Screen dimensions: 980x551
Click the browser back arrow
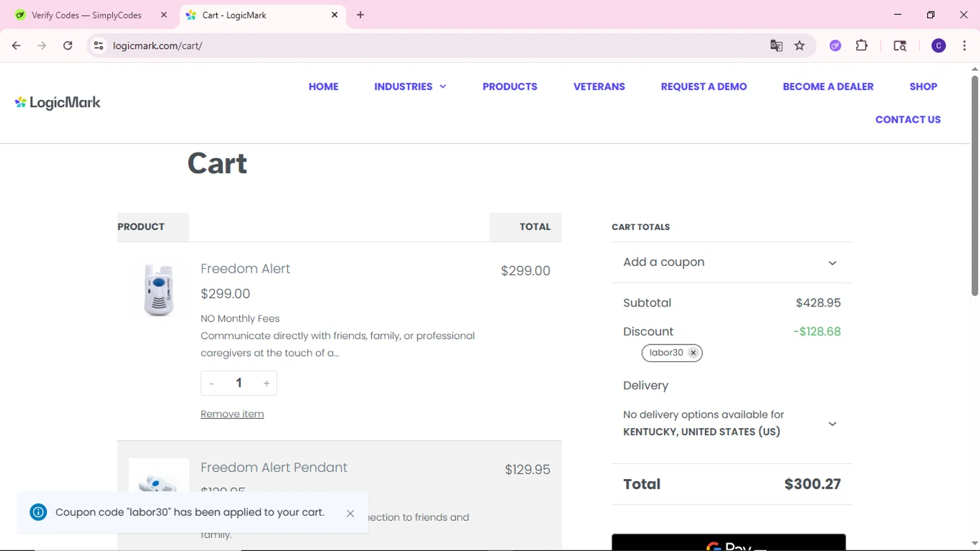16,46
